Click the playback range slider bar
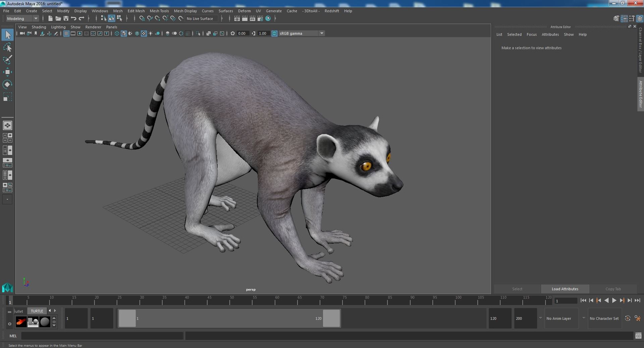 [x=229, y=318]
